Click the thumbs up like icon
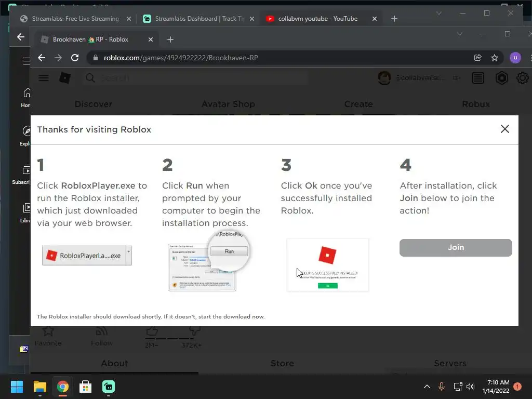Viewport: 532px width, 399px height. coord(152,331)
